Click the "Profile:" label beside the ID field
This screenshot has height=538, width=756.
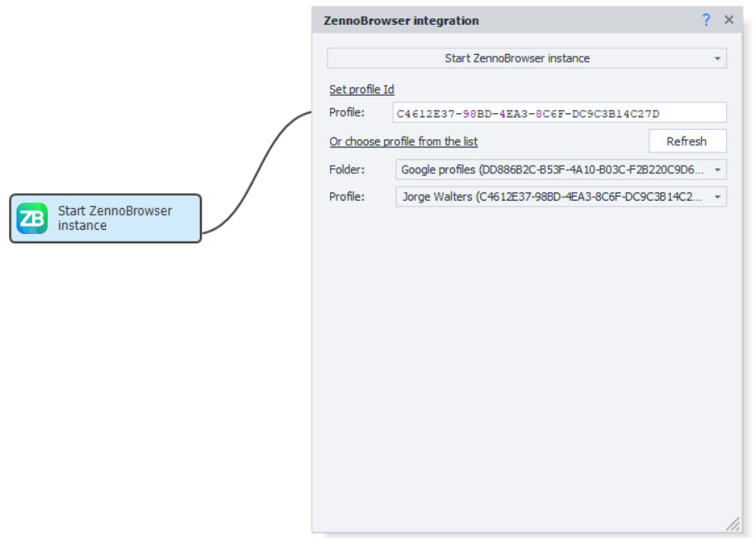[x=347, y=113]
